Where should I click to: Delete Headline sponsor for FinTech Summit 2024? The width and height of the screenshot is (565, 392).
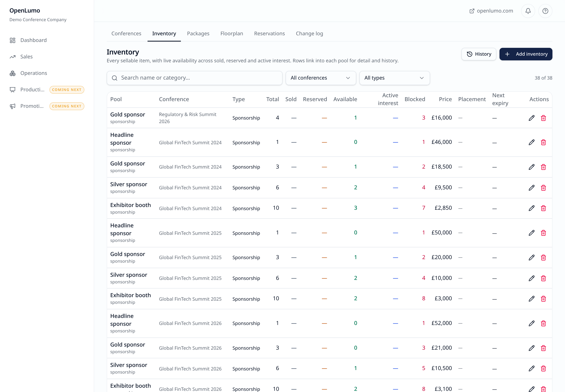(543, 142)
